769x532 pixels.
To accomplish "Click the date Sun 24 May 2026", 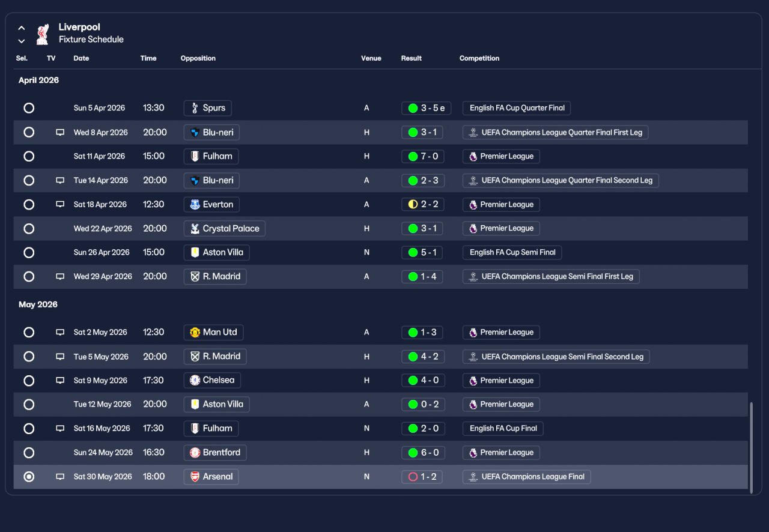I will (x=103, y=452).
